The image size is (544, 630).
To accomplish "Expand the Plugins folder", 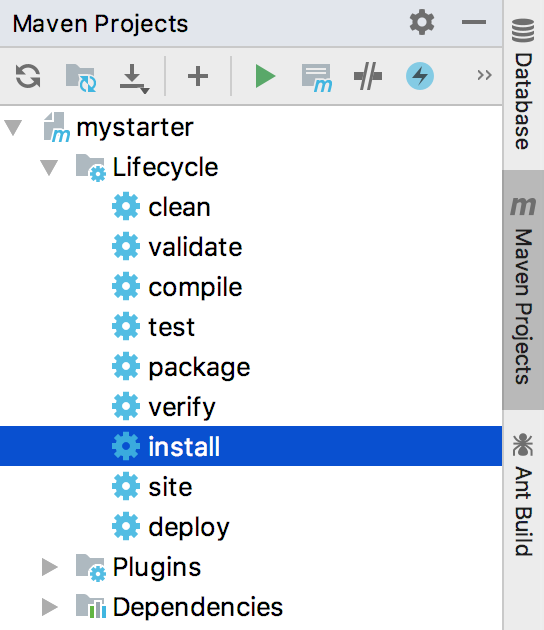I will pyautogui.click(x=50, y=567).
